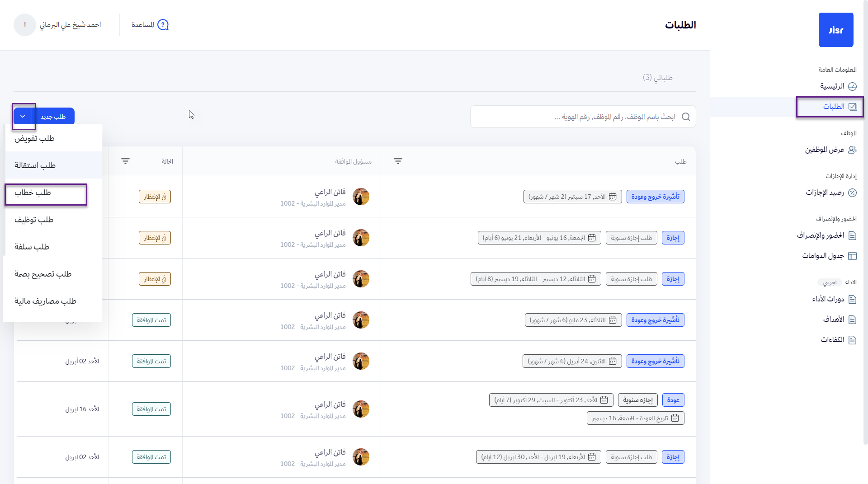Switch to the طلباتي (3) tab
The height and width of the screenshot is (484, 868).
pyautogui.click(x=657, y=78)
